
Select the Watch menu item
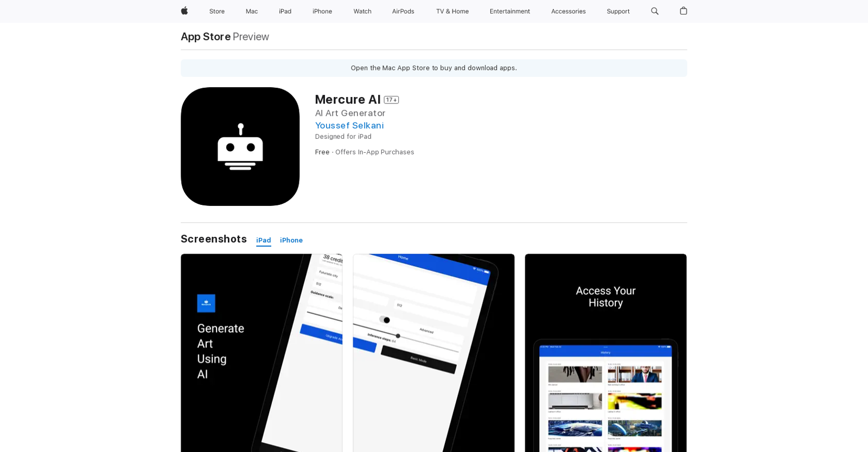click(x=362, y=11)
